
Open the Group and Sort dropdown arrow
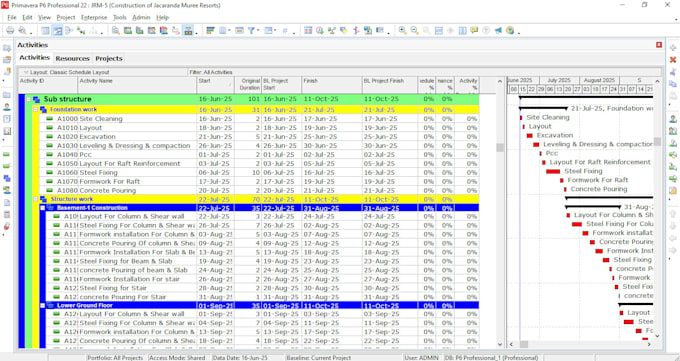point(275,31)
